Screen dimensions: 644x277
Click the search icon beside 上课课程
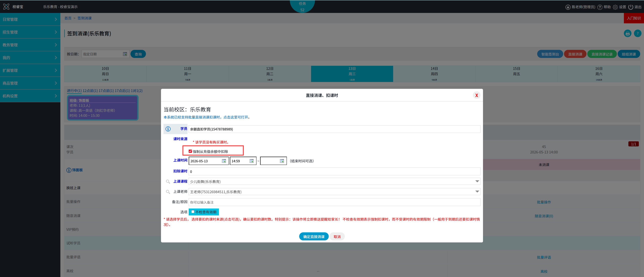click(168, 181)
